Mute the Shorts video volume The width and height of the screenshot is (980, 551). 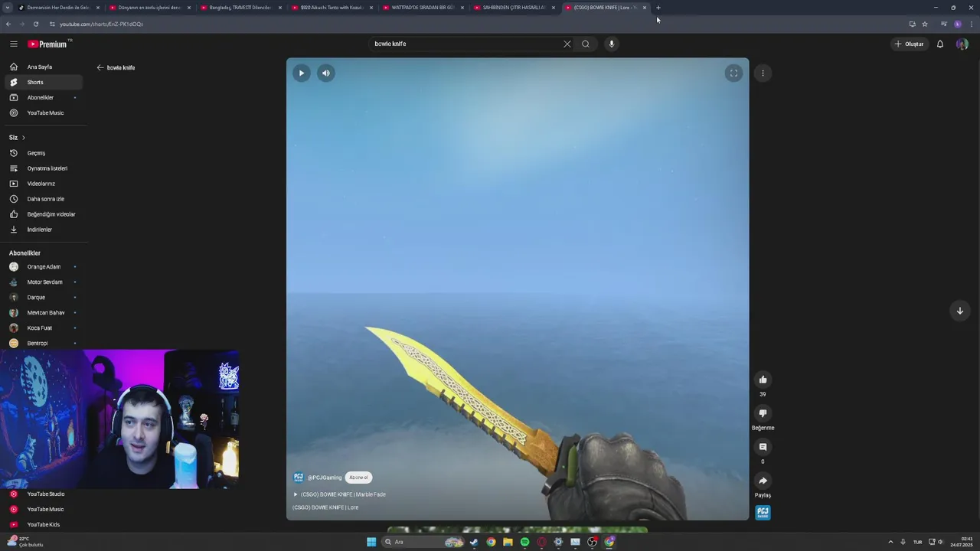pos(326,73)
